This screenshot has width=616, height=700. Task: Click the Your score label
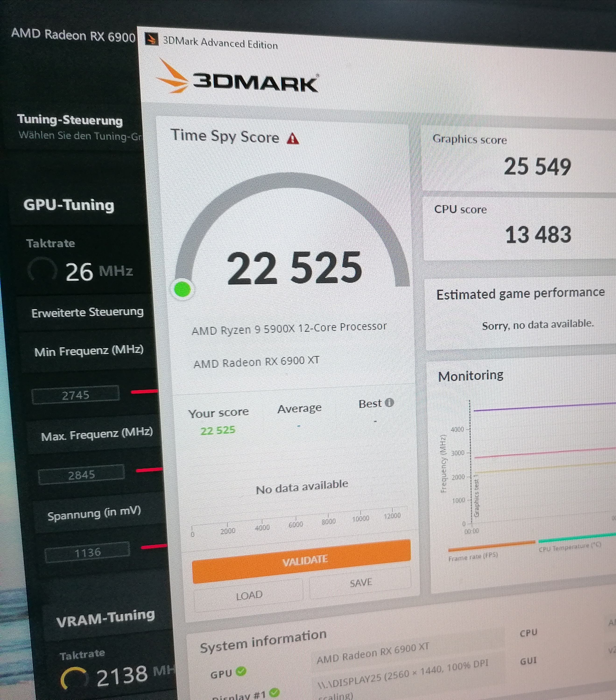(218, 413)
